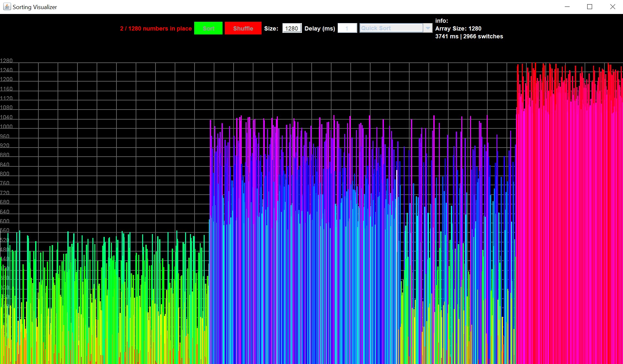Click the 'Array Size: 1280' info text

click(458, 28)
